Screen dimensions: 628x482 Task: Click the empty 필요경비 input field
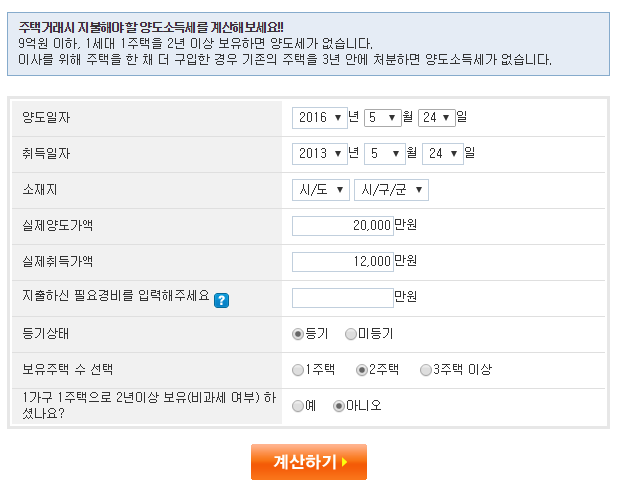click(343, 298)
